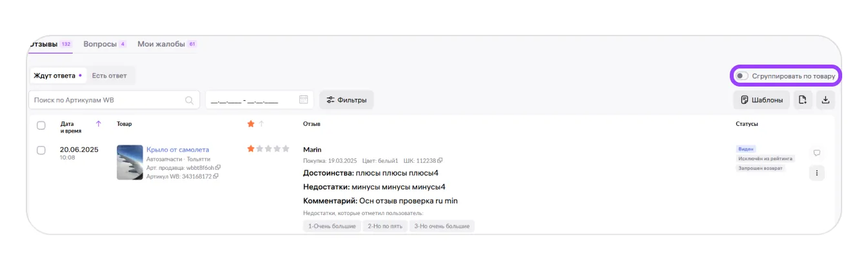Click the download icon button
Screen dimensions: 868x270
click(825, 100)
